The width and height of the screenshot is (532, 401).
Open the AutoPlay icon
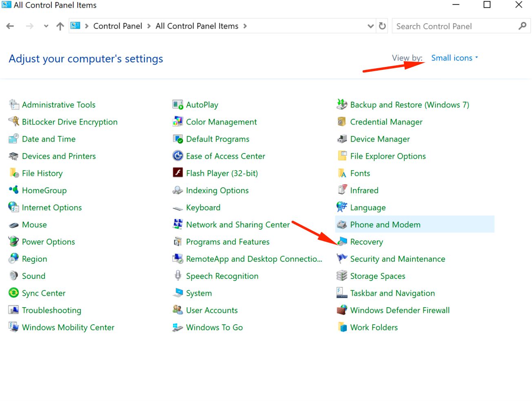[178, 105]
